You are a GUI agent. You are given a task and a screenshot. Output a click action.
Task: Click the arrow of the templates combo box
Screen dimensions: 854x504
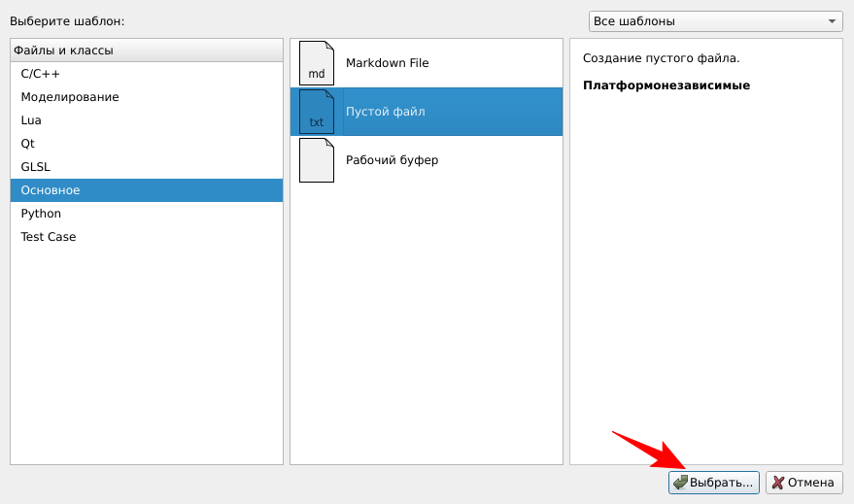click(832, 21)
